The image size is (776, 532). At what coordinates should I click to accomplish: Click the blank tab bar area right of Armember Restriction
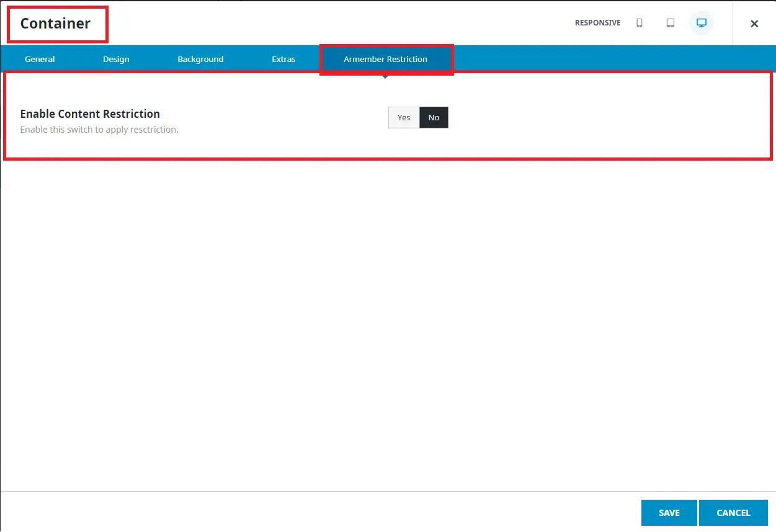[614, 59]
